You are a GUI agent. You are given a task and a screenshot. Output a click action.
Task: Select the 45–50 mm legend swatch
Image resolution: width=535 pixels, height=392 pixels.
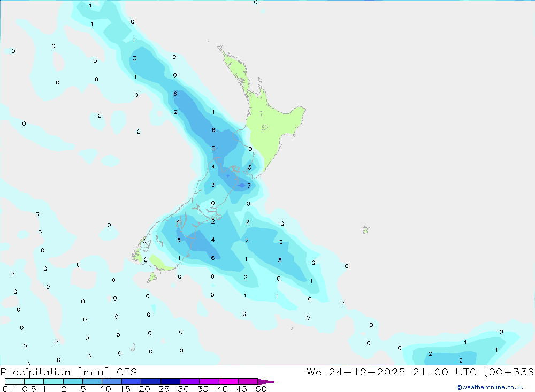pyautogui.click(x=248, y=381)
